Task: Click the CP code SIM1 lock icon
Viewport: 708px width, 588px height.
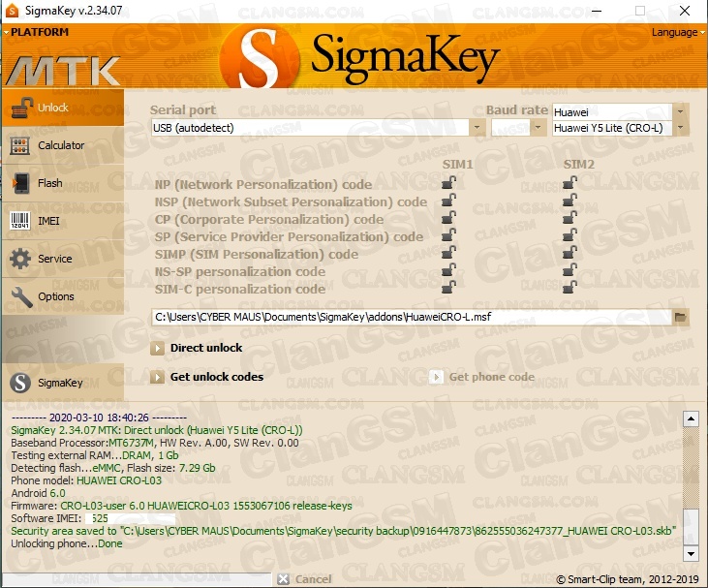Action: coord(448,217)
